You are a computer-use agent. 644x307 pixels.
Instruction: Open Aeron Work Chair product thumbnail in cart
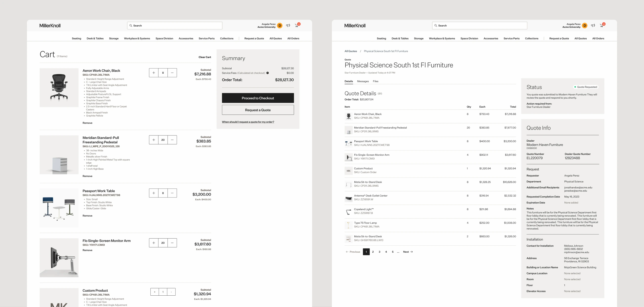(x=59, y=88)
